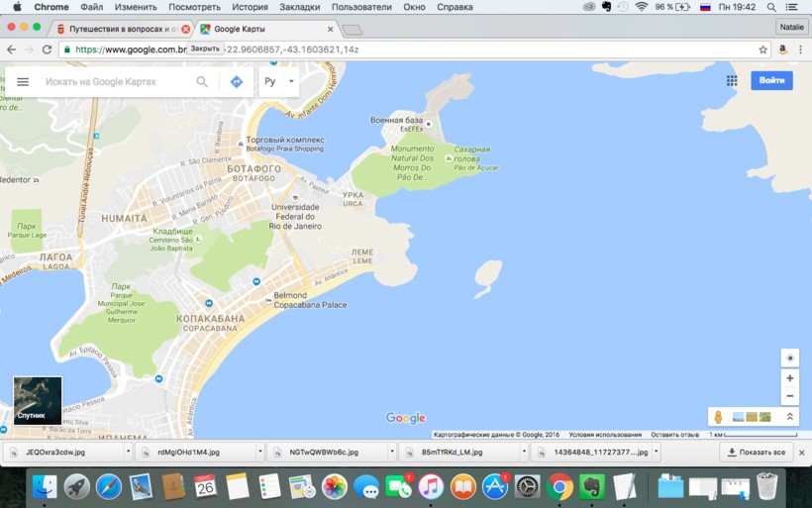This screenshot has height=508, width=812.
Task: Zoom out on the map with minus
Action: point(789,396)
